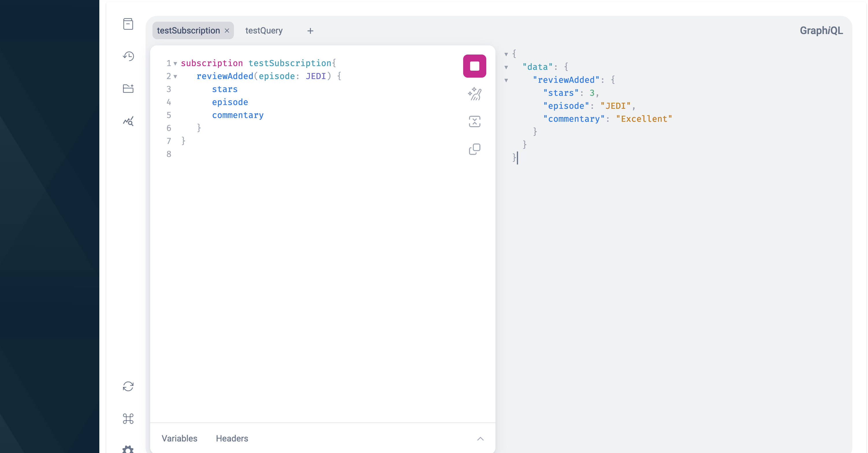The width and height of the screenshot is (868, 453).
Task: Open the documentation explorer panel
Action: coord(128,24)
